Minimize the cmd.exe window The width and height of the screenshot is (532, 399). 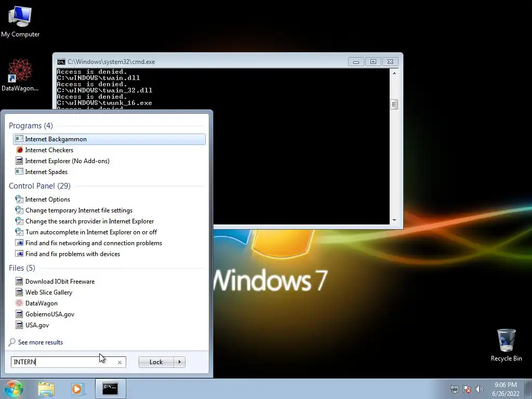click(356, 62)
